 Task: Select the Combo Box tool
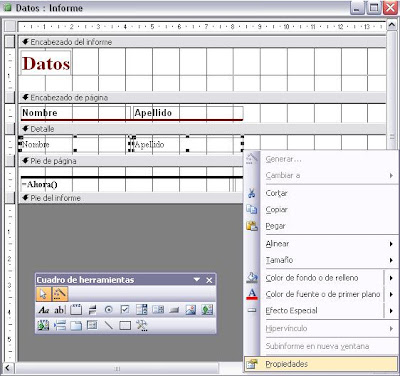(x=141, y=310)
